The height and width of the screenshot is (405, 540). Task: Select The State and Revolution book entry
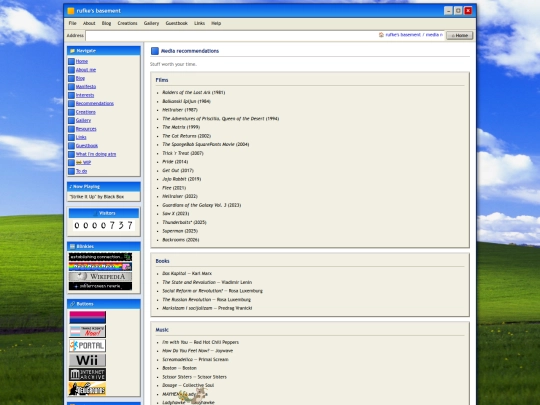207,282
